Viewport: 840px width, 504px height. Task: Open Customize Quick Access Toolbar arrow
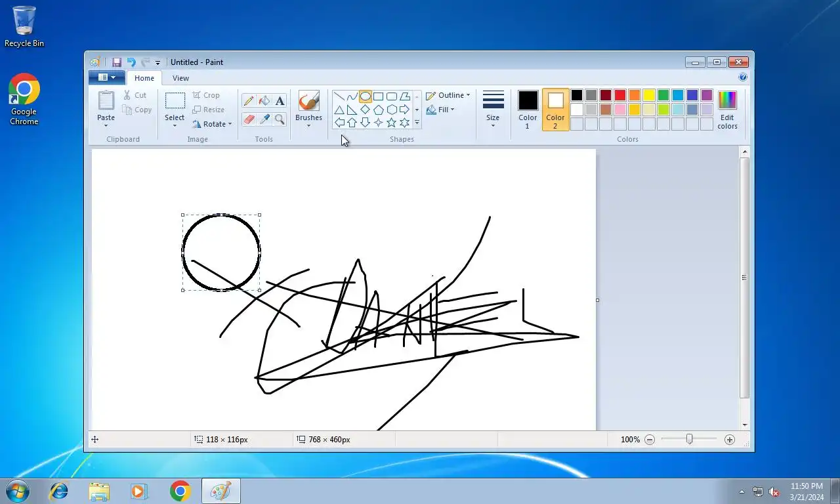click(157, 63)
